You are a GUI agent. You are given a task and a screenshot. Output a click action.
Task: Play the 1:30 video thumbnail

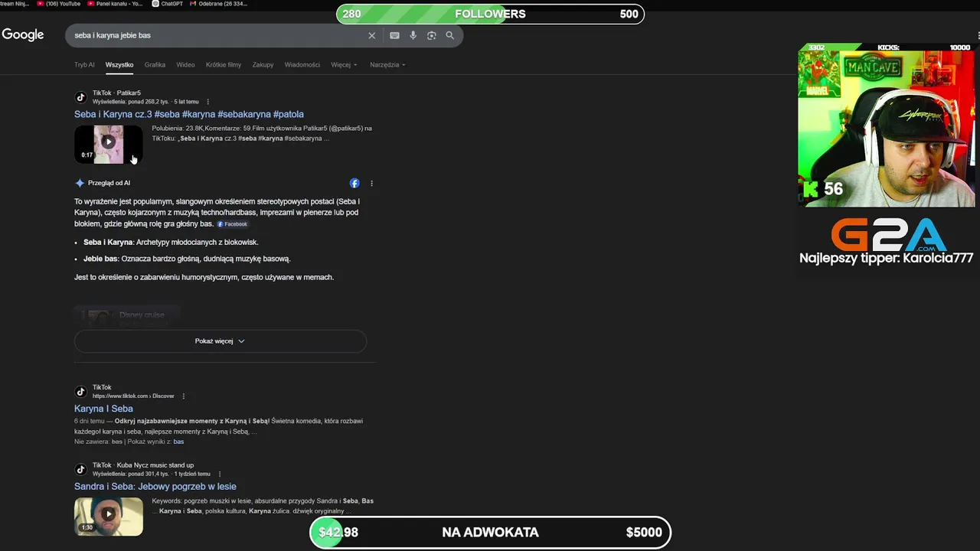pyautogui.click(x=108, y=516)
